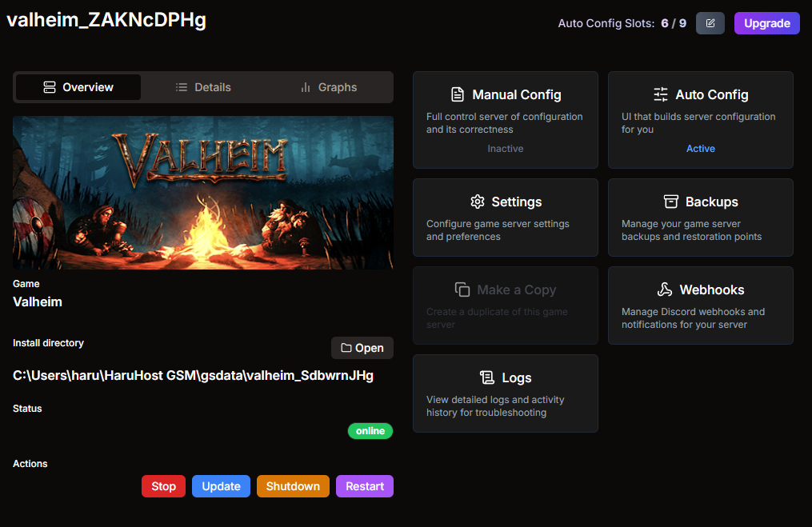Click the Install directory label
The width and height of the screenshot is (812, 527).
coord(48,343)
